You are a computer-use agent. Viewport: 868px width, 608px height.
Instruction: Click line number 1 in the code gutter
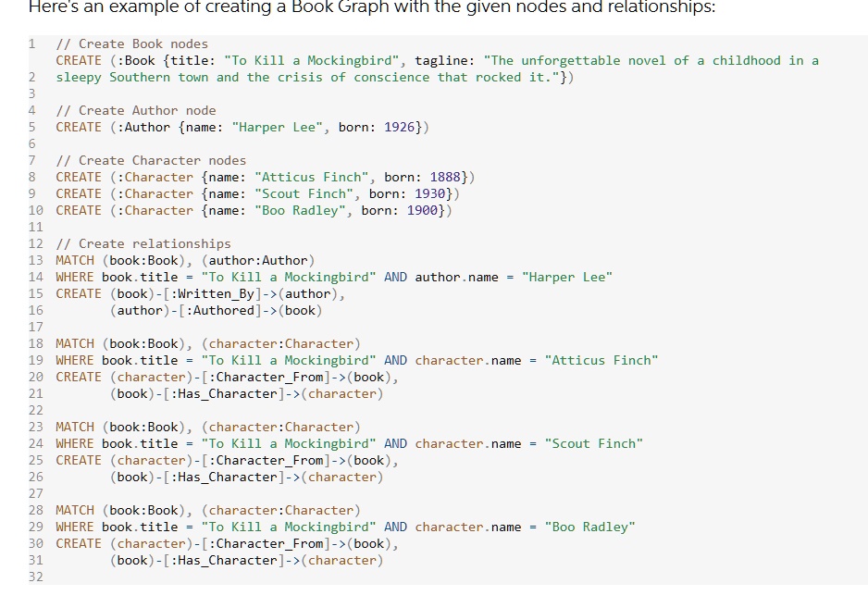pos(32,43)
